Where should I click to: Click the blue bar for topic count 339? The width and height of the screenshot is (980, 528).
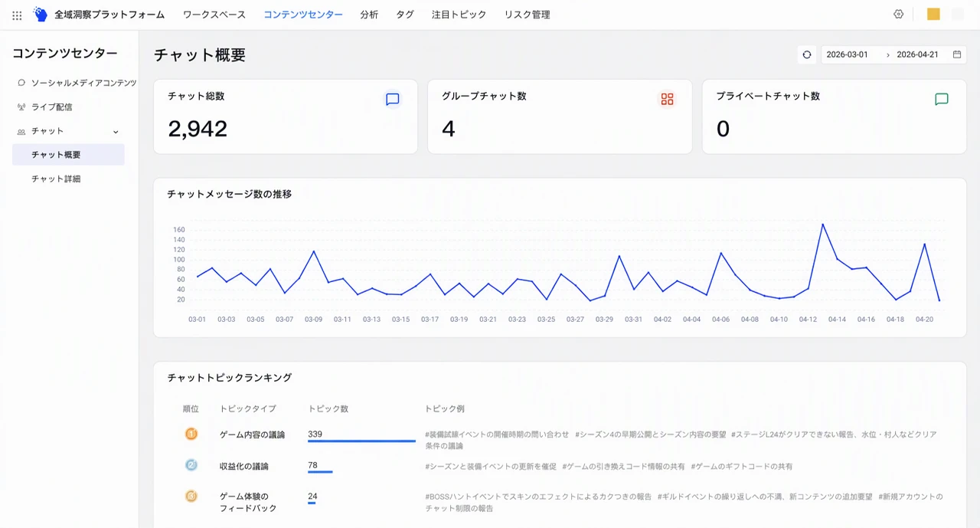click(361, 441)
